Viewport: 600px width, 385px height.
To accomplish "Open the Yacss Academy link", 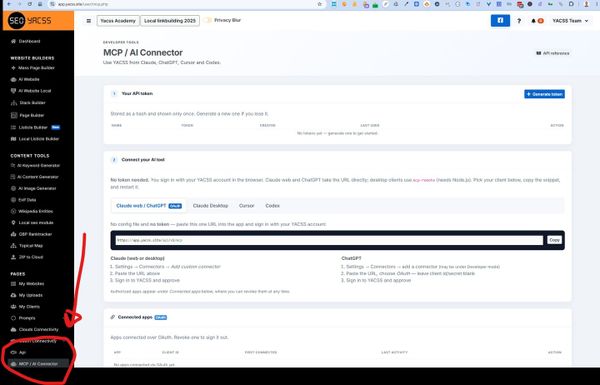I will [118, 21].
